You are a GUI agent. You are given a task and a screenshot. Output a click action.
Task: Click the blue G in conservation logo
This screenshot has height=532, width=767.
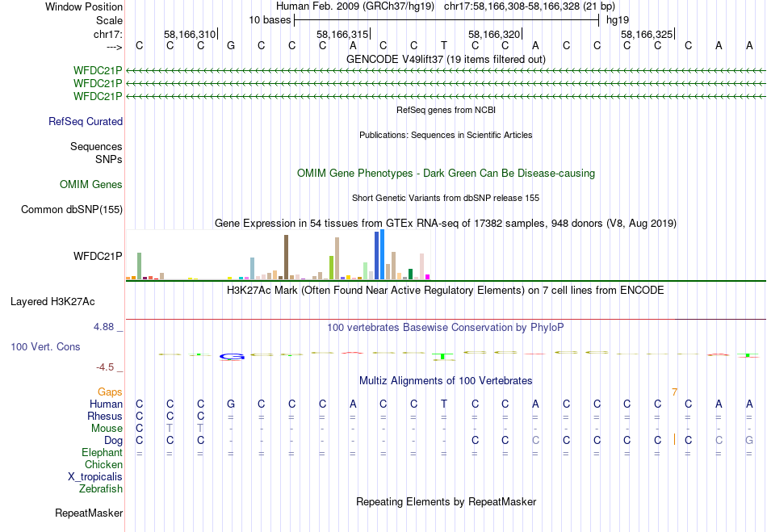point(232,358)
